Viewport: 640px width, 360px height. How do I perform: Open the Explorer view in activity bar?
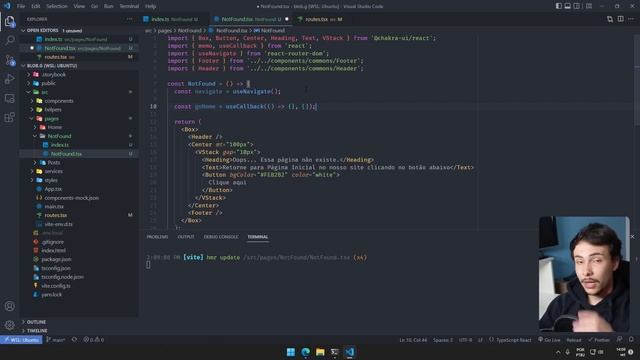[10, 21]
